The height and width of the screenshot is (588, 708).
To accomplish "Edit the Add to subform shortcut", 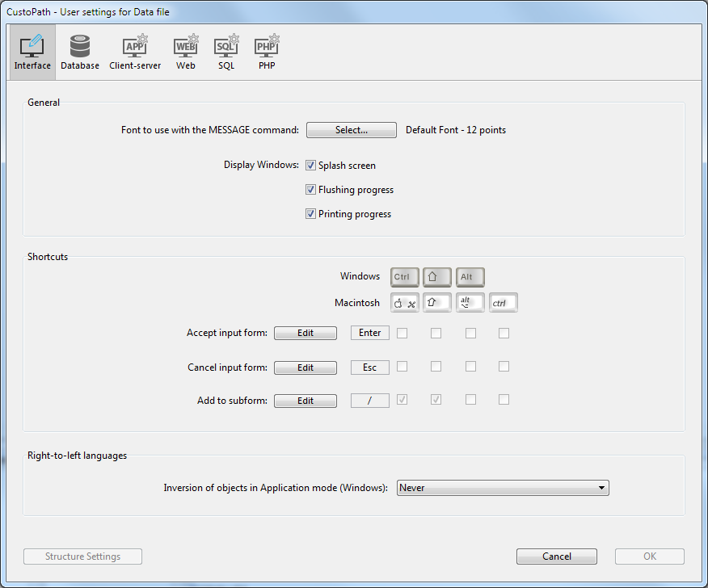I will coord(306,401).
